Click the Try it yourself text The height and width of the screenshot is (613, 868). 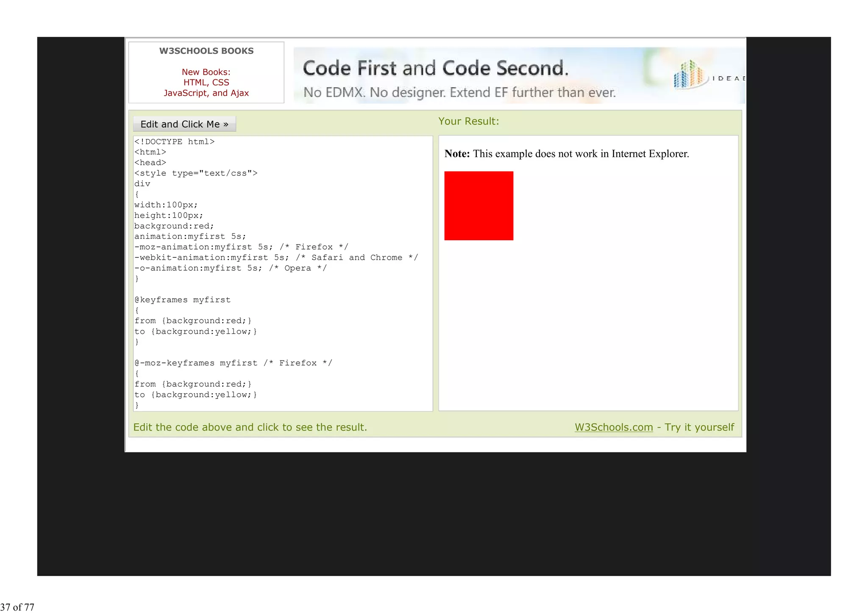699,427
